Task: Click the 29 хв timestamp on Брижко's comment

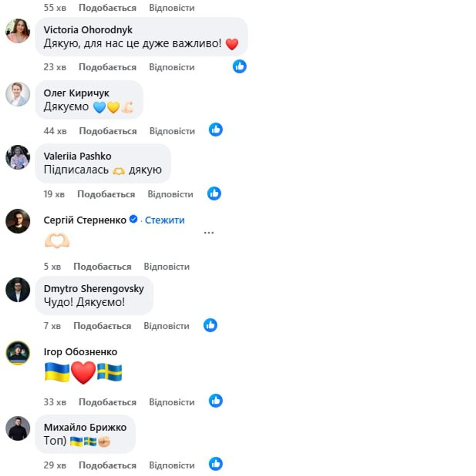Action: coord(55,465)
